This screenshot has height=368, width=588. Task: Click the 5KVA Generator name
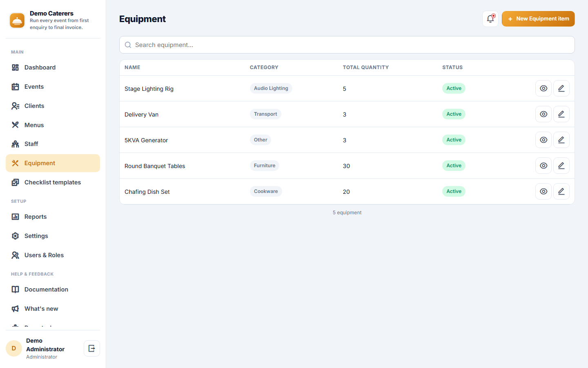[x=146, y=140]
